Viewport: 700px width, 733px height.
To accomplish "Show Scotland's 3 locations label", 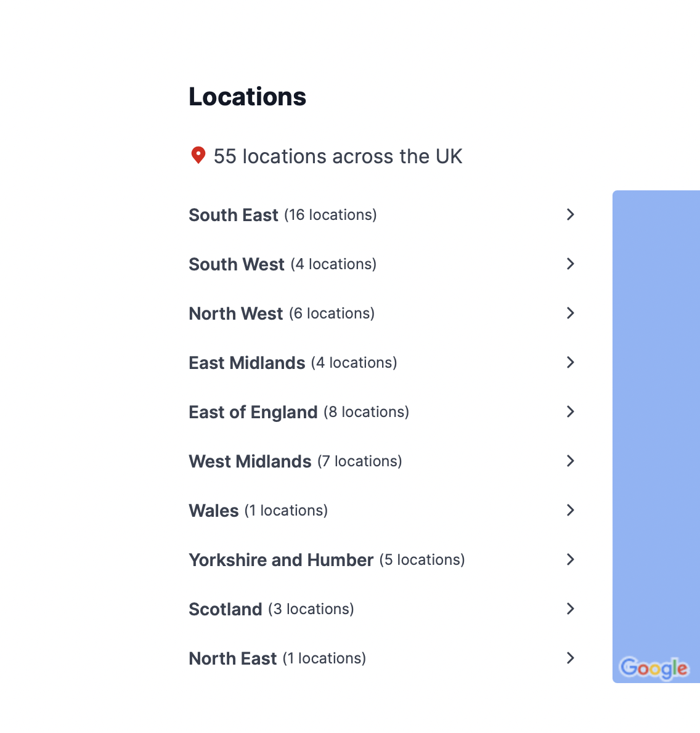I will click(x=311, y=609).
